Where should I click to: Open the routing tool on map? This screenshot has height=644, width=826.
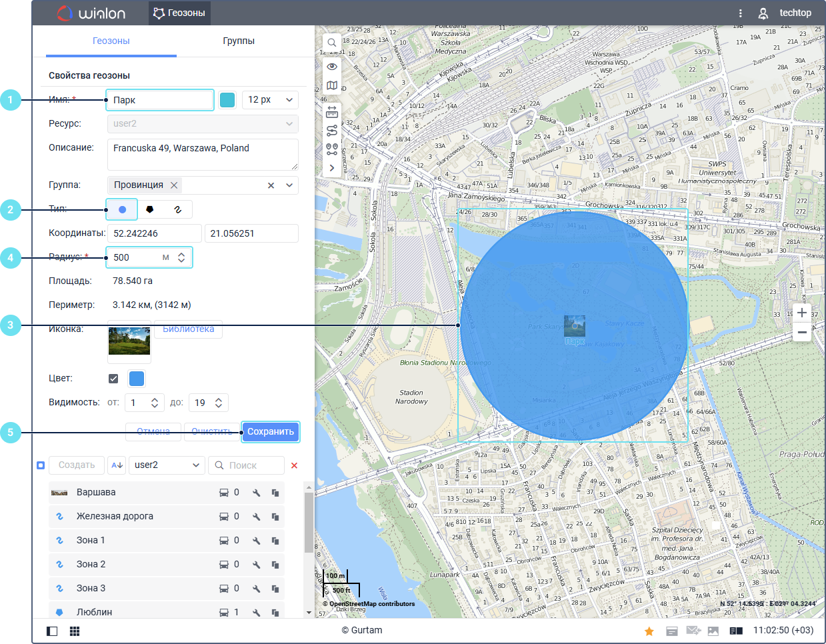pos(331,131)
